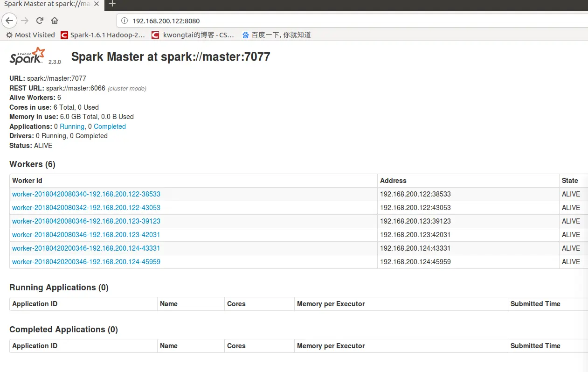Open a new tab with plus icon
Image resolution: width=588 pixels, height=372 pixels.
pyautogui.click(x=112, y=4)
